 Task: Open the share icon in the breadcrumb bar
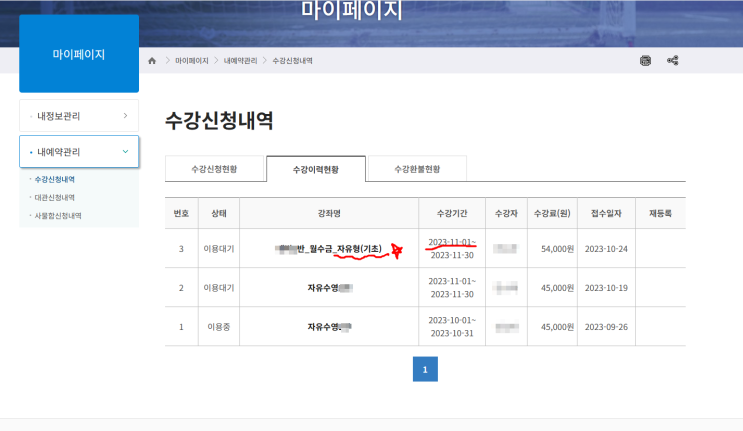click(672, 61)
